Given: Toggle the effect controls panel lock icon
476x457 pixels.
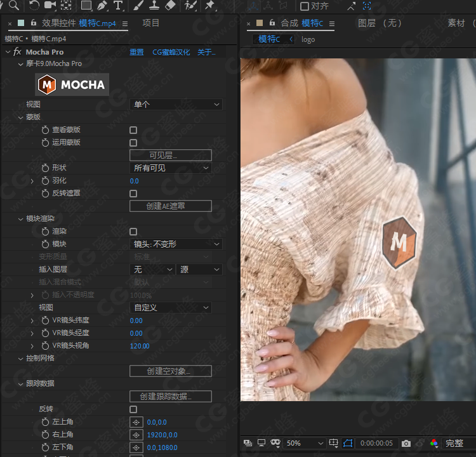Looking at the screenshot, I should pos(34,23).
